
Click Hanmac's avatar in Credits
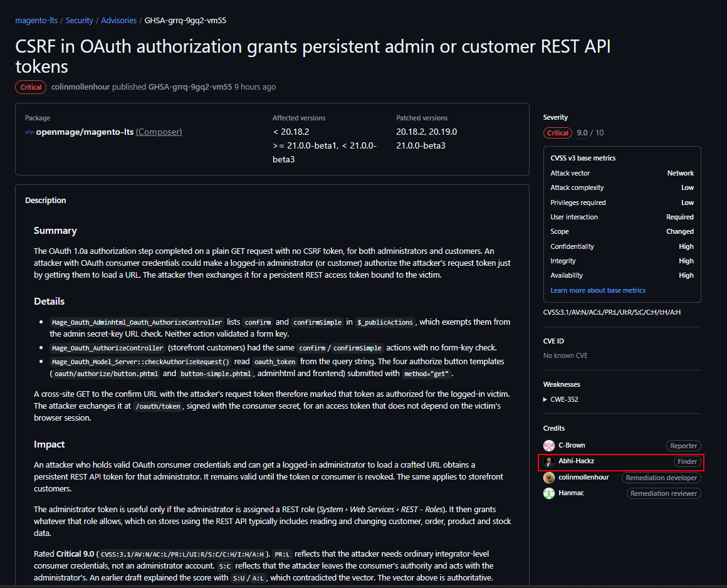click(x=549, y=493)
